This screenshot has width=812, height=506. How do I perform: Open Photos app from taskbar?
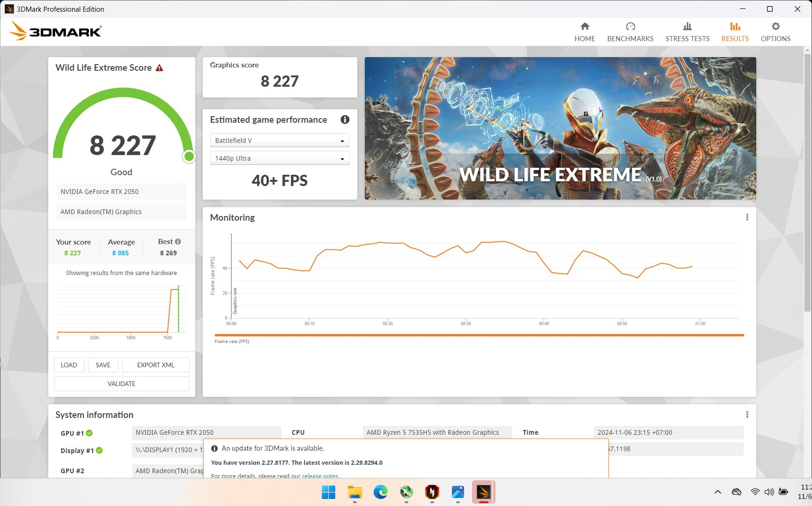458,492
